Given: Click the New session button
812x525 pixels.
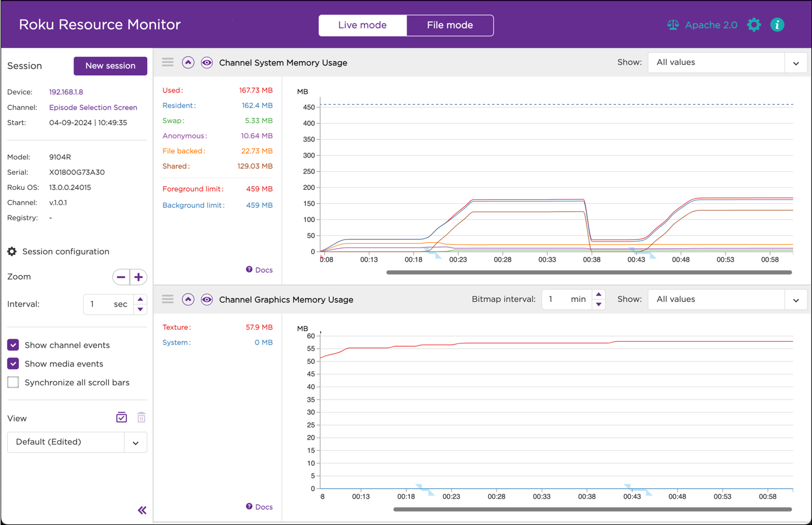Looking at the screenshot, I should 110,66.
